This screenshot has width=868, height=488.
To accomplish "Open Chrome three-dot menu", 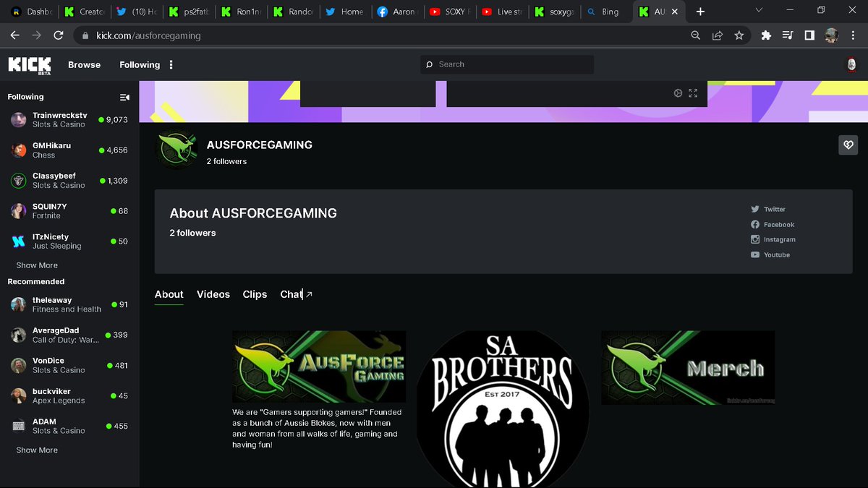I will pyautogui.click(x=854, y=35).
